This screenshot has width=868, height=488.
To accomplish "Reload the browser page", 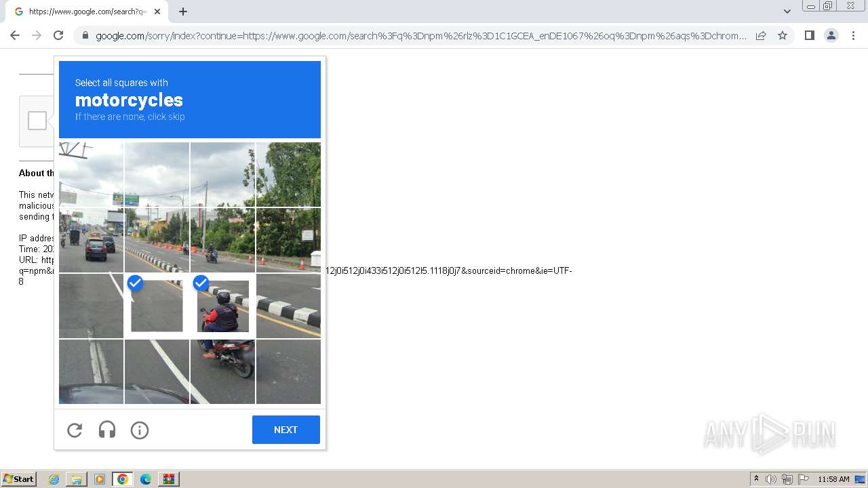I will (x=58, y=35).
